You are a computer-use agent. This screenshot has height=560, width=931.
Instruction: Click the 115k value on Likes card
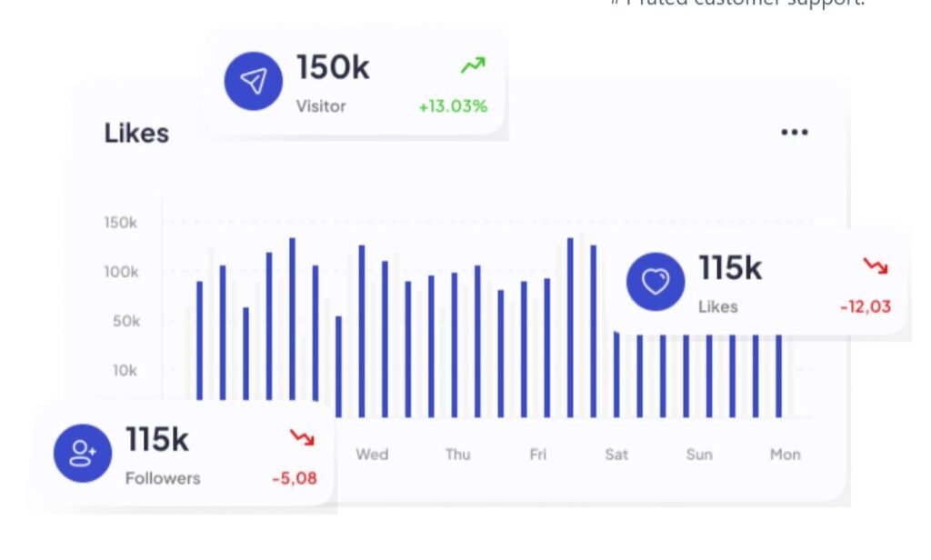(x=730, y=268)
